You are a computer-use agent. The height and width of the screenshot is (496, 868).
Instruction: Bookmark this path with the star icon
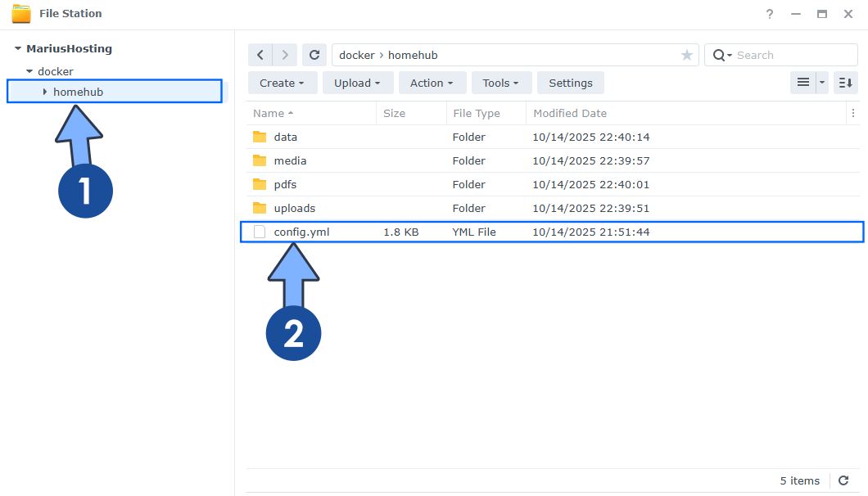(x=686, y=55)
